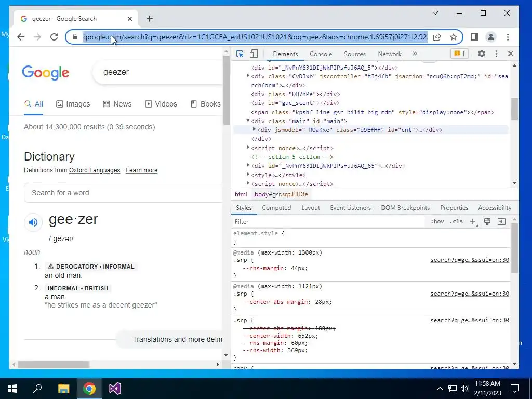Image resolution: width=532 pixels, height=399 pixels.
Task: Bookmark page with the star icon
Action: [x=453, y=37]
